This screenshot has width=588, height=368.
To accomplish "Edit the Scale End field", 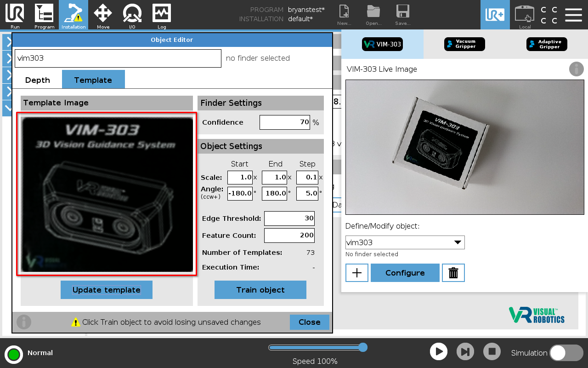I will (x=274, y=178).
